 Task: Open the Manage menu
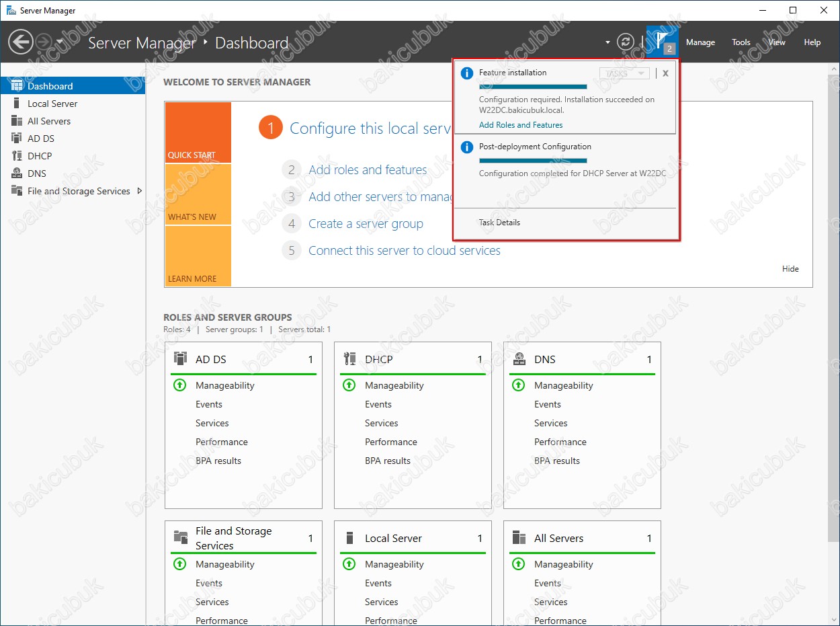700,42
